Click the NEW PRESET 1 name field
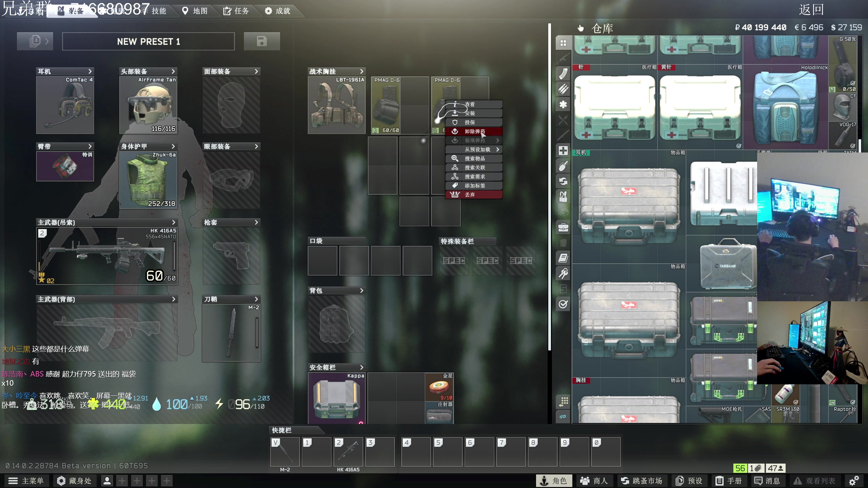Screen dimensions: 868x488 tap(149, 41)
